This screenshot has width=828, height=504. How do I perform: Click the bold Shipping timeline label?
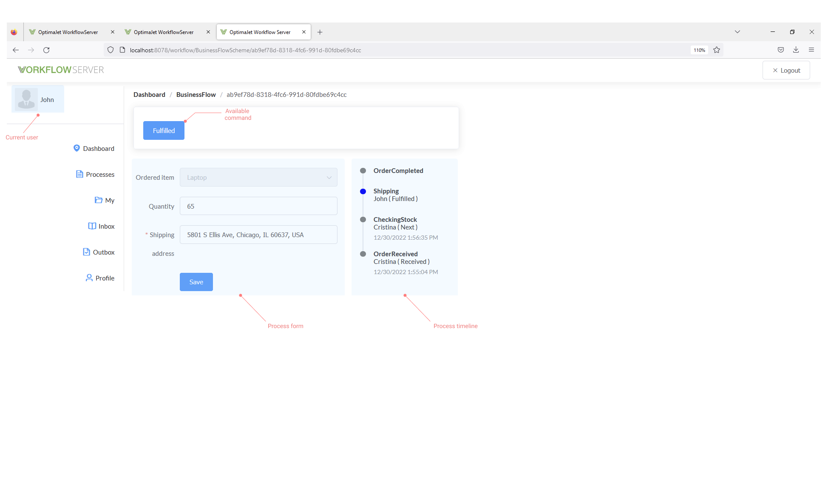click(386, 191)
